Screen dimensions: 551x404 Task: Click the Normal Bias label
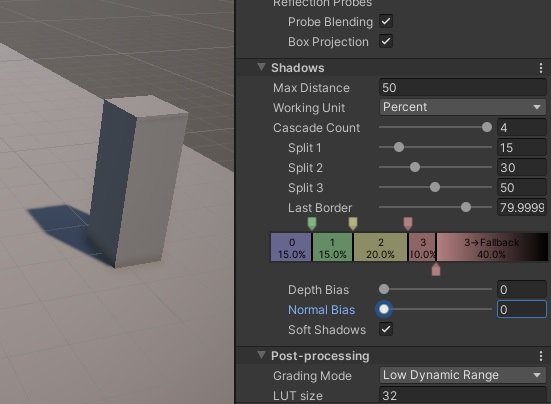(x=322, y=310)
